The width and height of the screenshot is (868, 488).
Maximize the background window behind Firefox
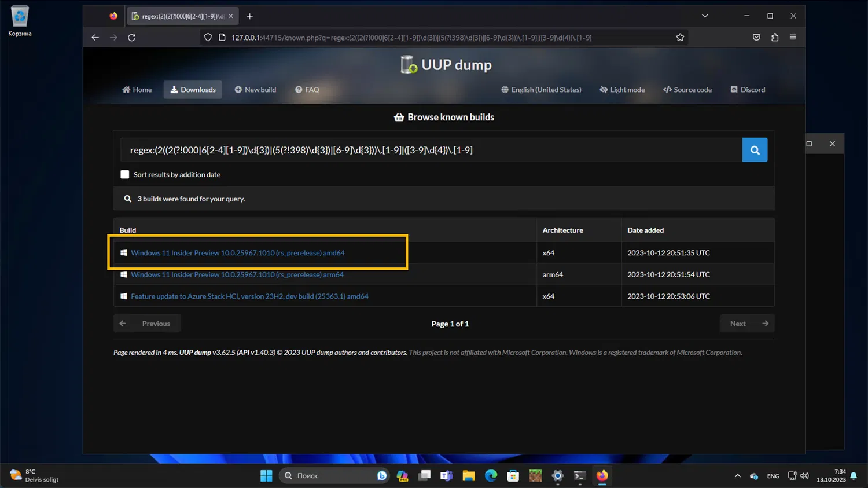[x=809, y=144]
